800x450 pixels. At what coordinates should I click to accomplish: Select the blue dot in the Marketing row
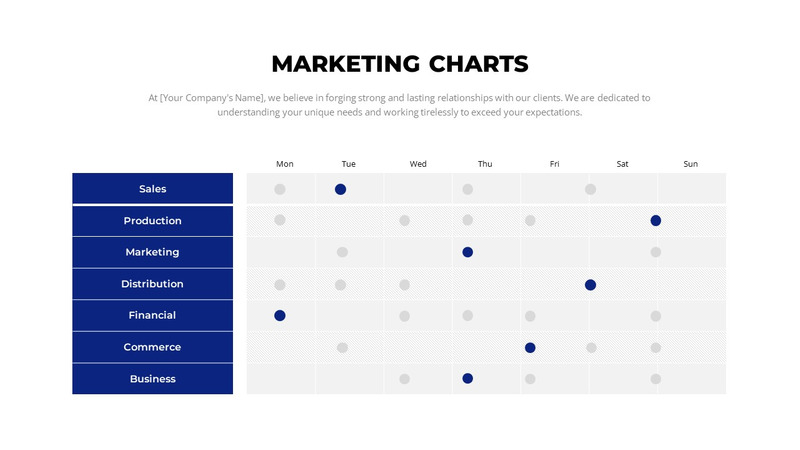467,252
